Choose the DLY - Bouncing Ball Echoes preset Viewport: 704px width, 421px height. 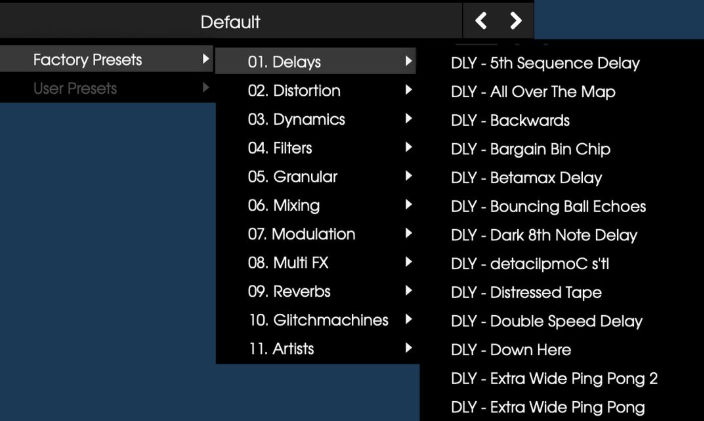(548, 206)
